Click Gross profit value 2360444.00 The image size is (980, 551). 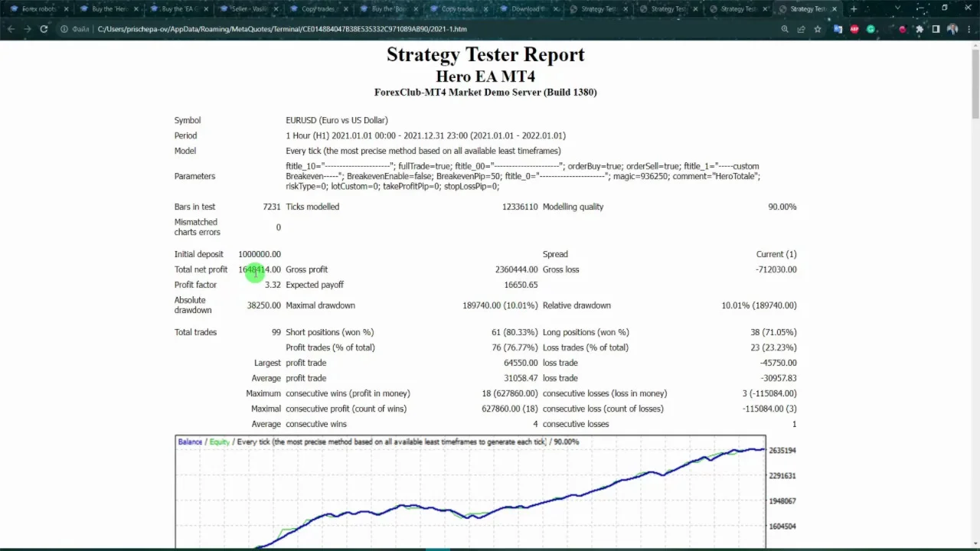[x=517, y=269]
